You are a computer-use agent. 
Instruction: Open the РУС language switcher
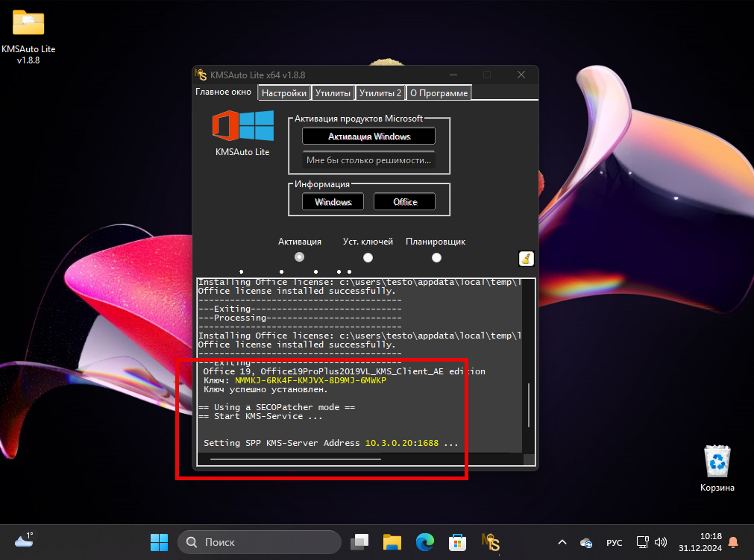(613, 543)
